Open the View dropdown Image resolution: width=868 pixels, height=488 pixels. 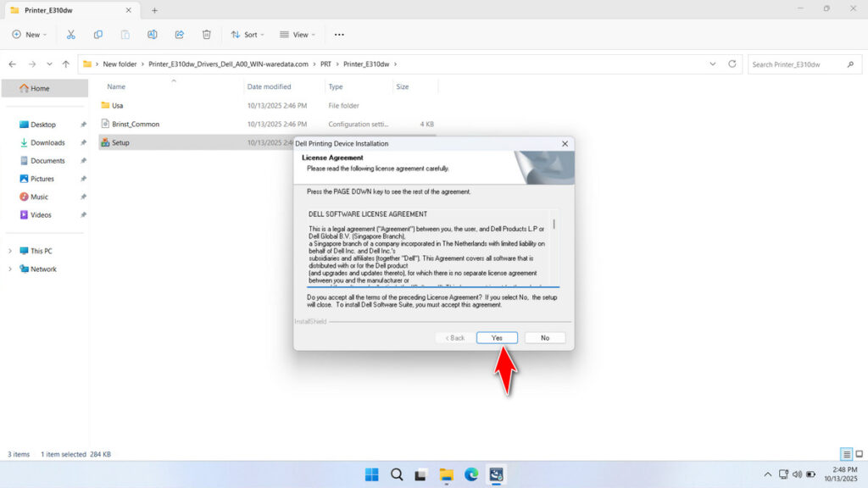(x=297, y=35)
